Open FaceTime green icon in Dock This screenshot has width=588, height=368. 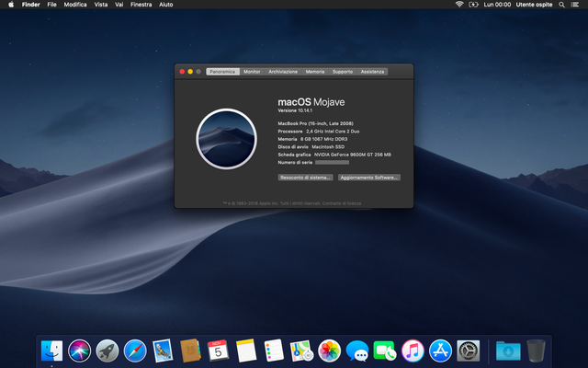click(385, 351)
